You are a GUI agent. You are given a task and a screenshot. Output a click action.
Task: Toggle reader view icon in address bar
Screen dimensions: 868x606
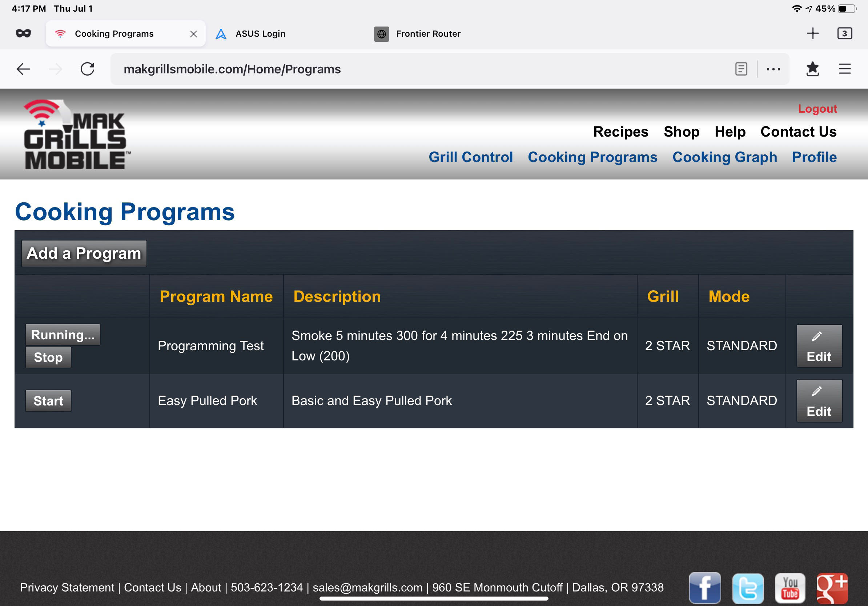coord(741,69)
